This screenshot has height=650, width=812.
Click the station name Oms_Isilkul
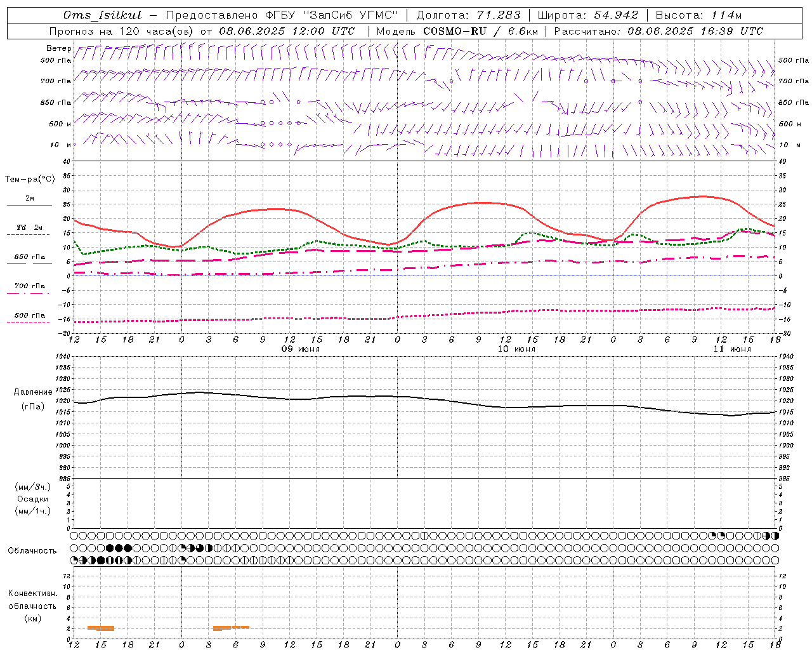pos(102,15)
